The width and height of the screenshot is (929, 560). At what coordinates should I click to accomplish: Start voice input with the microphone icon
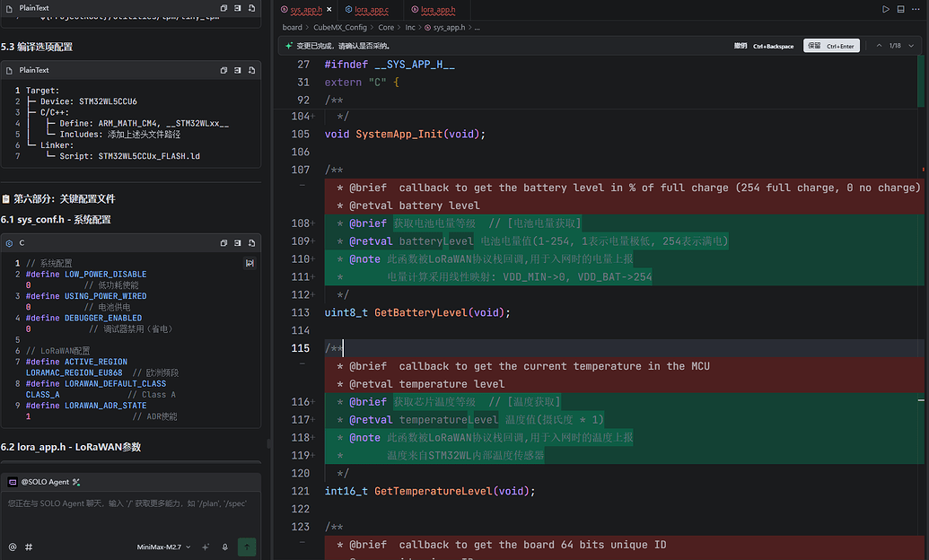pos(225,547)
